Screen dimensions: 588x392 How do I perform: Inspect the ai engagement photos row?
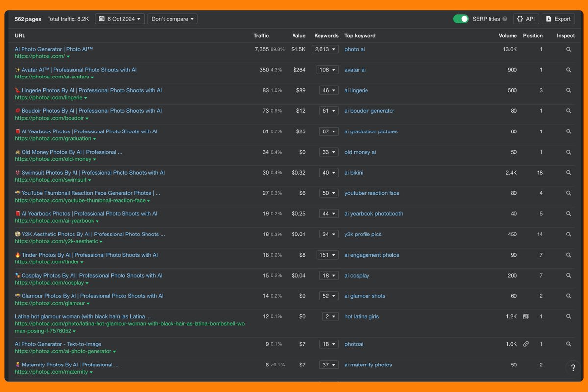coord(568,255)
